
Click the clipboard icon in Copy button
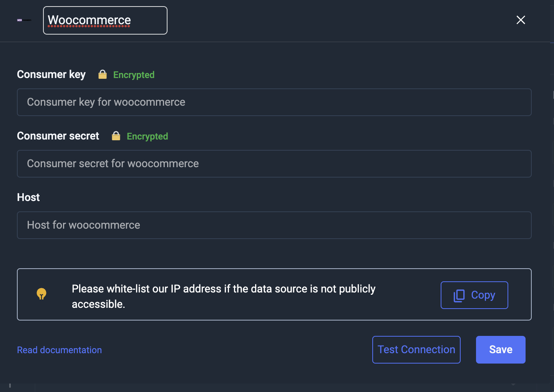[459, 296]
